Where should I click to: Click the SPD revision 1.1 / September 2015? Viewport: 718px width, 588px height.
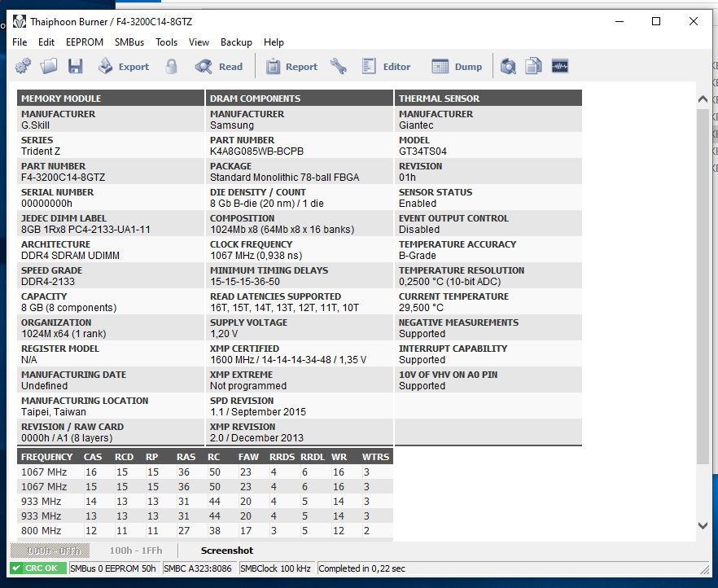point(258,412)
